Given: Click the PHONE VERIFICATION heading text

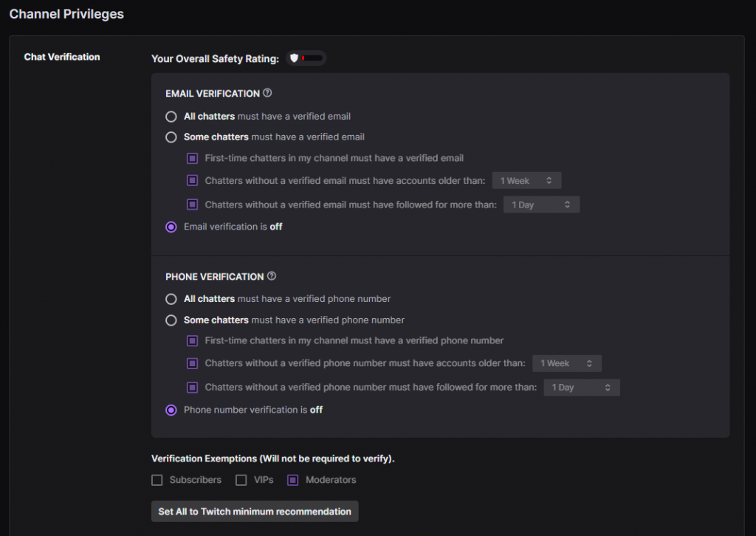Looking at the screenshot, I should pos(215,277).
